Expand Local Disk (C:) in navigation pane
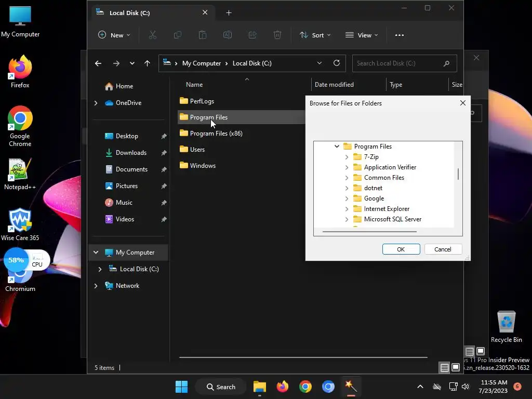This screenshot has height=399, width=532. click(x=100, y=269)
